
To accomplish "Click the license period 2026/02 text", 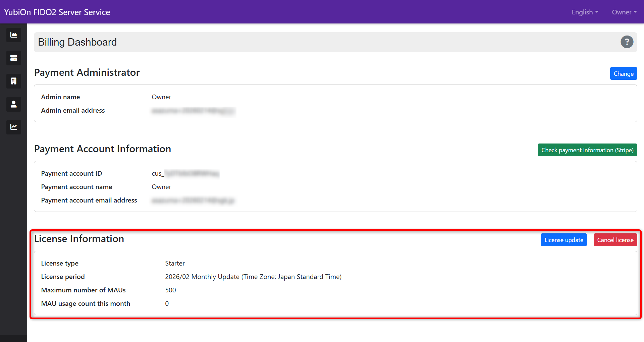I will tap(253, 277).
